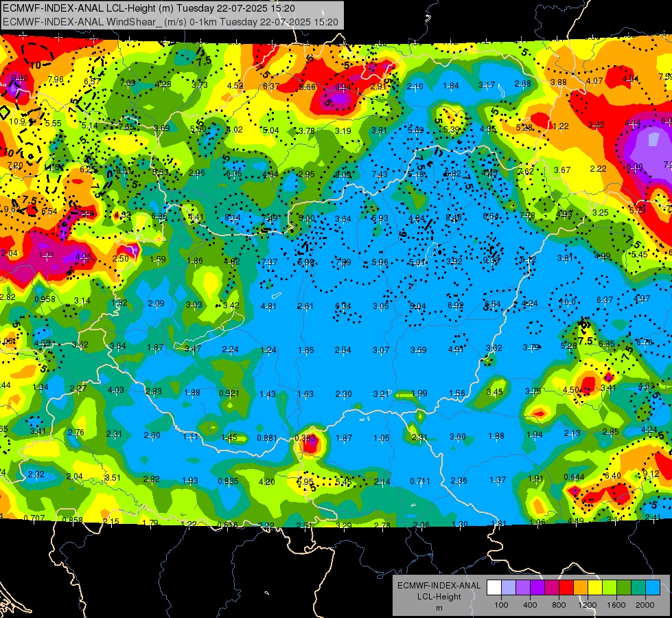
Task: Click the wind shear value 1.37
Action: point(498,479)
